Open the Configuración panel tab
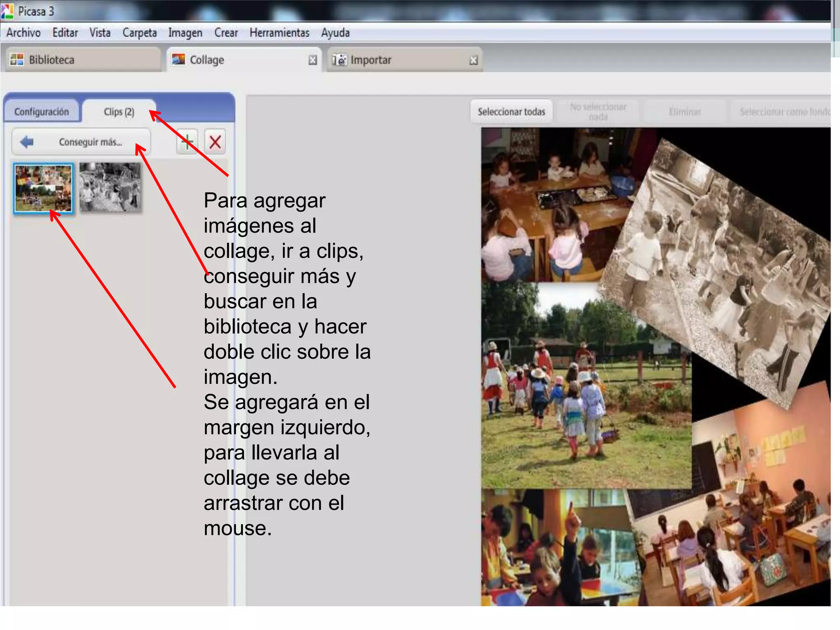 pos(41,112)
